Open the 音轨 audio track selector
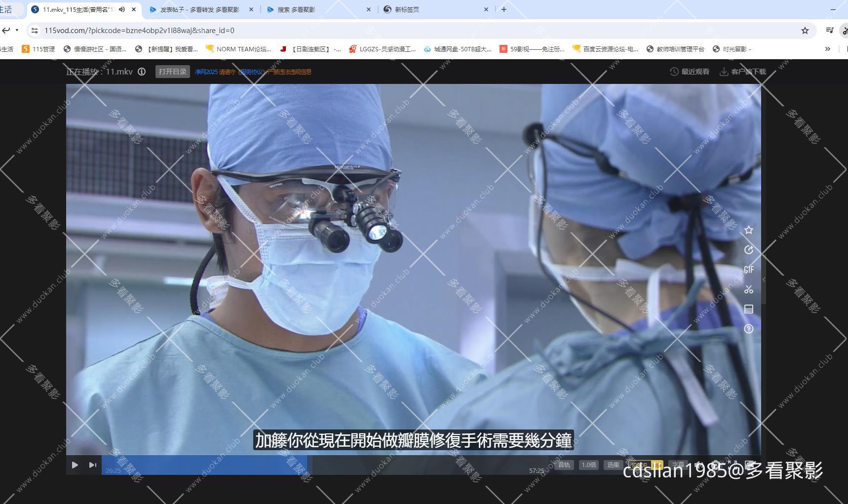This screenshot has height=504, width=848. (x=564, y=465)
